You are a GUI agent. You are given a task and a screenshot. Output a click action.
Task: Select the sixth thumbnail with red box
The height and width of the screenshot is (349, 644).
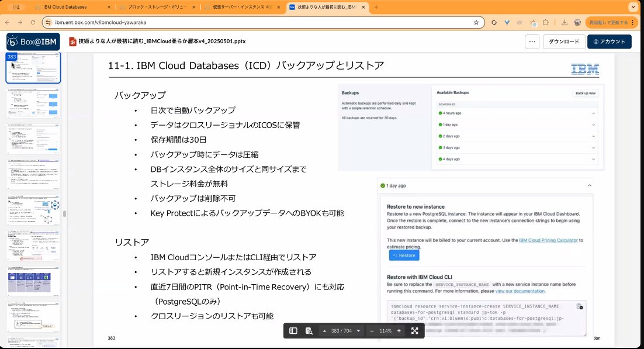coord(33,246)
